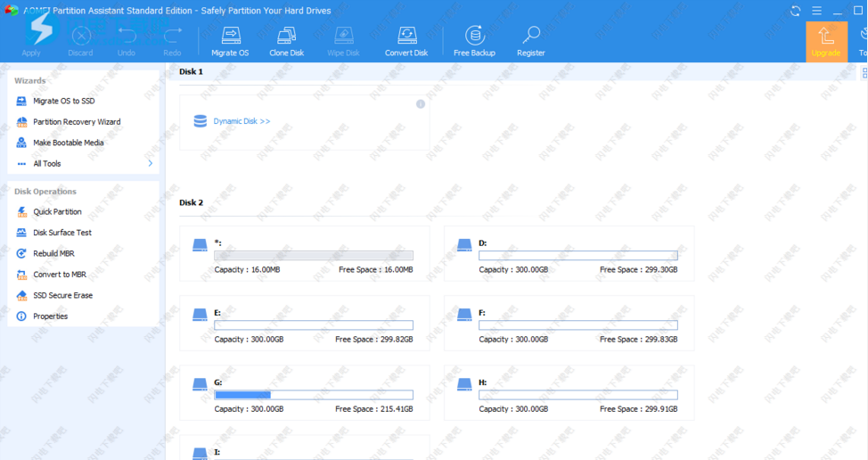This screenshot has height=460, width=868.
Task: Open the Dynamic Disk >> link
Action: tap(242, 121)
